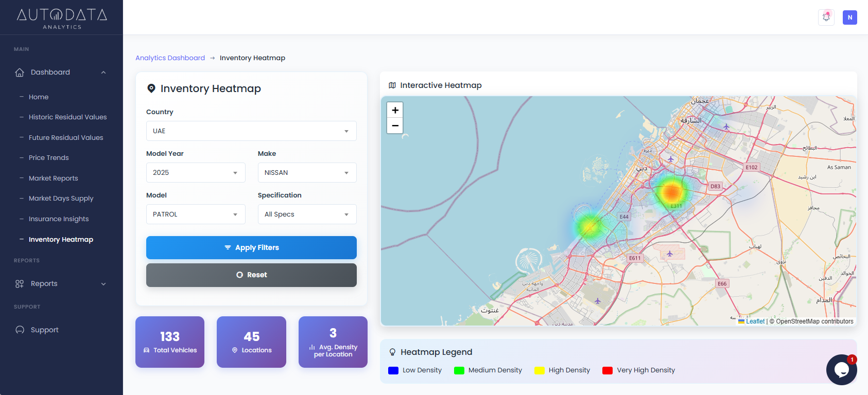Open the Model dropdown showing PATROL
The height and width of the screenshot is (395, 868).
195,214
